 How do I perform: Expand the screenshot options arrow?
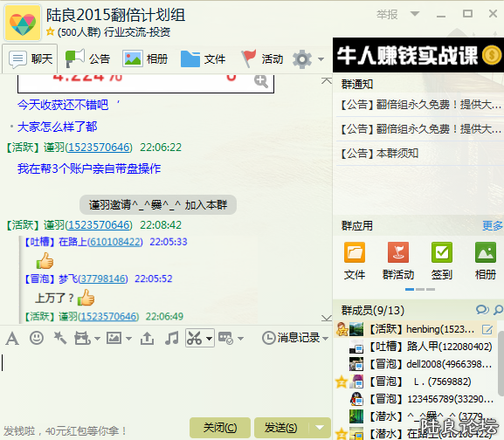pos(210,339)
